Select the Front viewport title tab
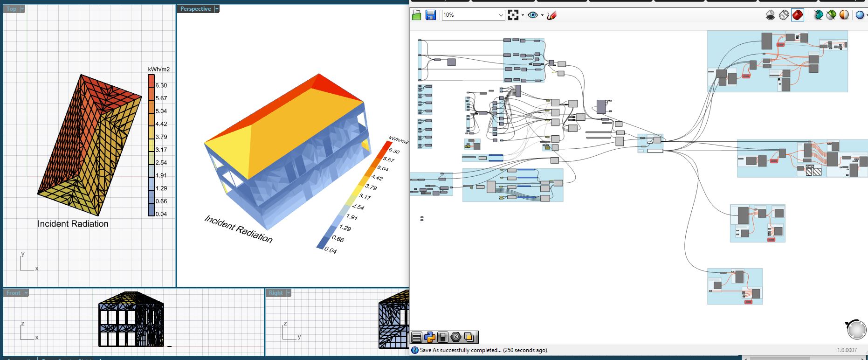 point(13,293)
